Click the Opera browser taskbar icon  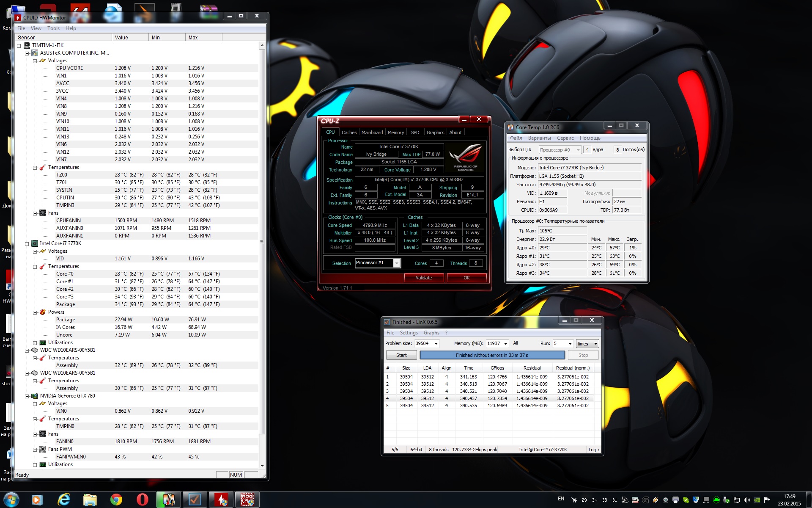(x=142, y=500)
